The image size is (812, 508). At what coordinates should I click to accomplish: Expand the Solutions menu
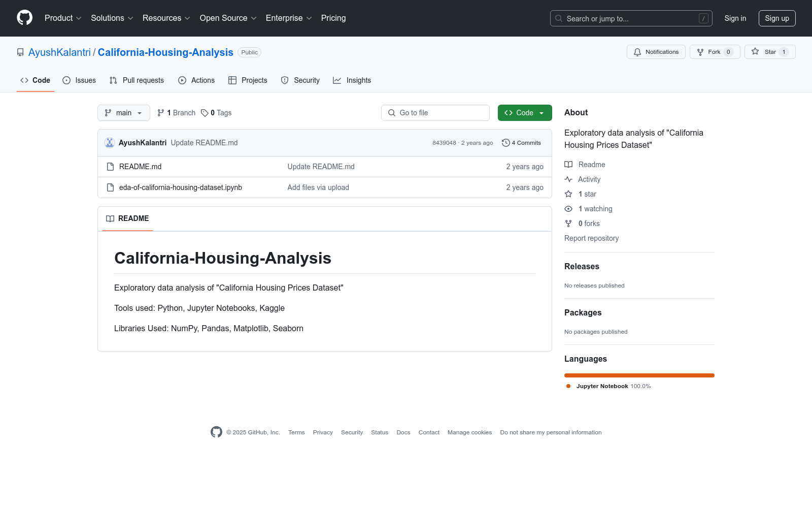point(112,18)
